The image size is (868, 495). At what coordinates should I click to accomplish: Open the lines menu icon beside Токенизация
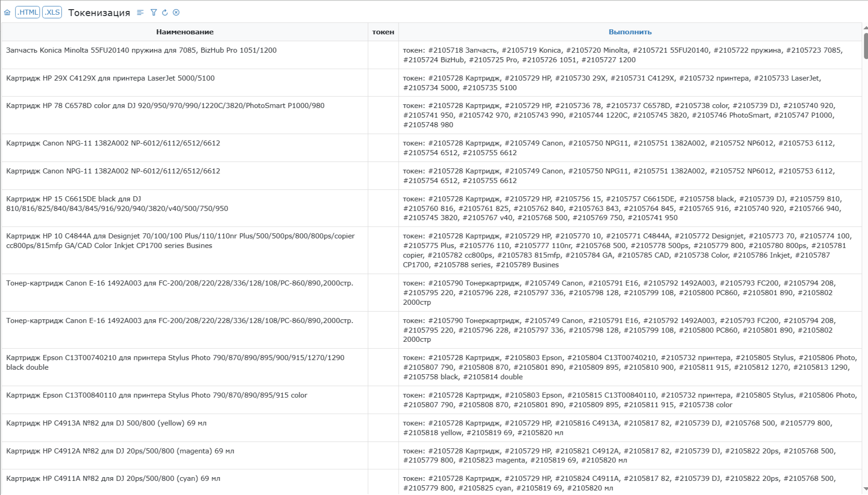(x=140, y=12)
